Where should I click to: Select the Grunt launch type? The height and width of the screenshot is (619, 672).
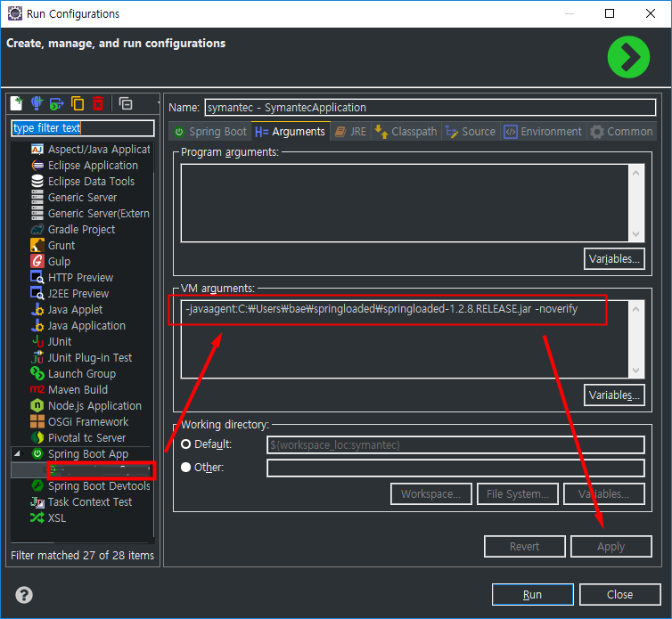53,246
